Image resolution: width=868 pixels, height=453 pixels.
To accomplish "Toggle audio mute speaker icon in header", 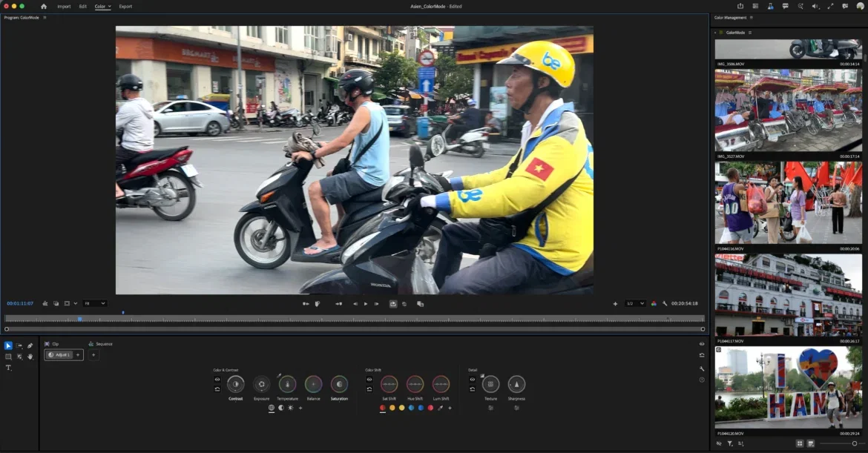I will (815, 6).
